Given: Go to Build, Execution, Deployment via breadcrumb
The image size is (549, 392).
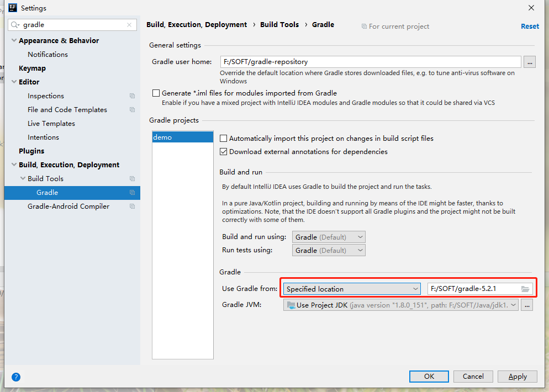Looking at the screenshot, I should pyautogui.click(x=196, y=24).
